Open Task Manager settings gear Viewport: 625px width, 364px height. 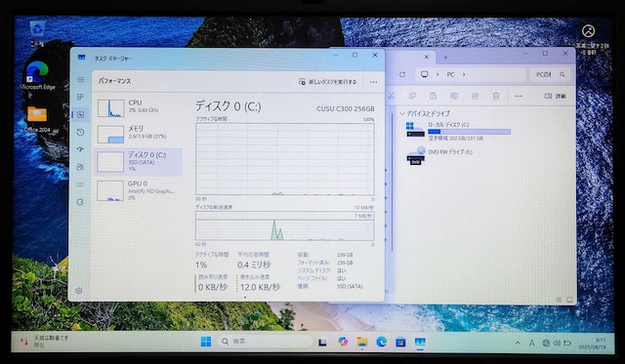79,291
